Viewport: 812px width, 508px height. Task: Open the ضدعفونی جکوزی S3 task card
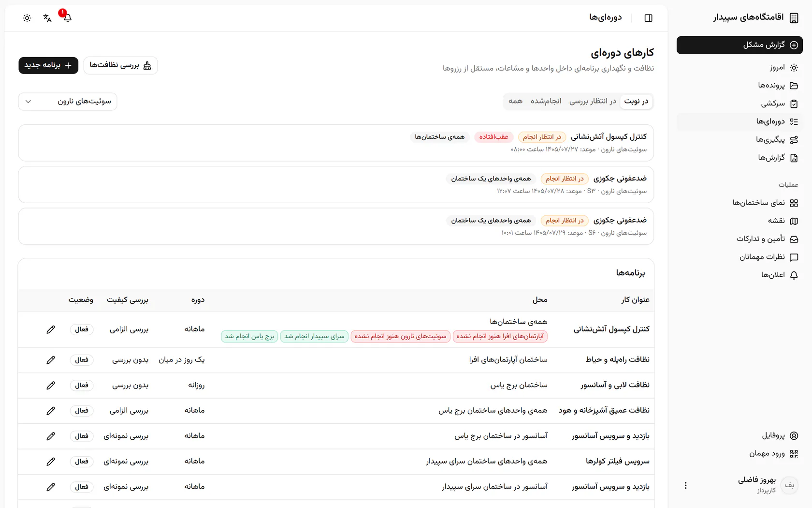[336, 185]
